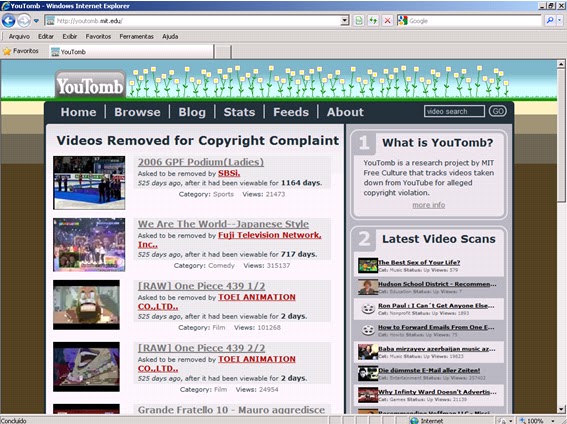The height and width of the screenshot is (424, 567).
Task: Click Sports category of GPF Podium video
Action: coord(223,194)
